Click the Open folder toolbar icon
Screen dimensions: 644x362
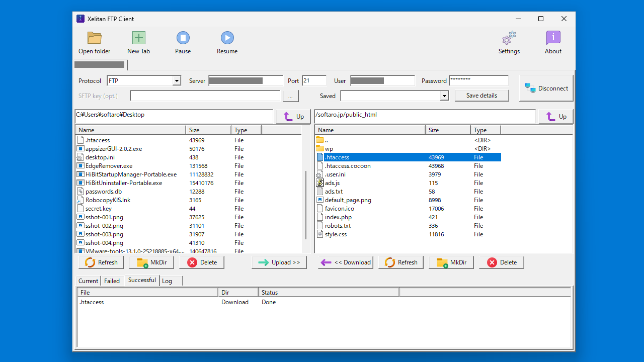tap(94, 38)
